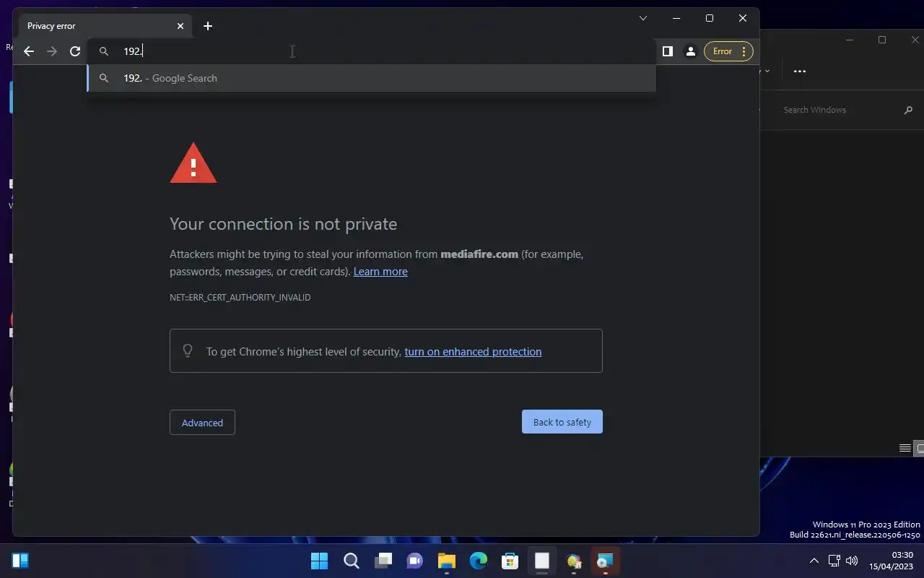Choose the "192. - Google Search" suggestion
This screenshot has height=578, width=924.
(x=372, y=78)
